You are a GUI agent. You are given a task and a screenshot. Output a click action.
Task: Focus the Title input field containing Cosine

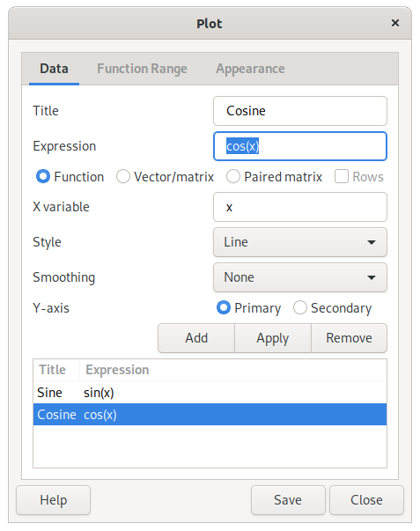tap(300, 111)
